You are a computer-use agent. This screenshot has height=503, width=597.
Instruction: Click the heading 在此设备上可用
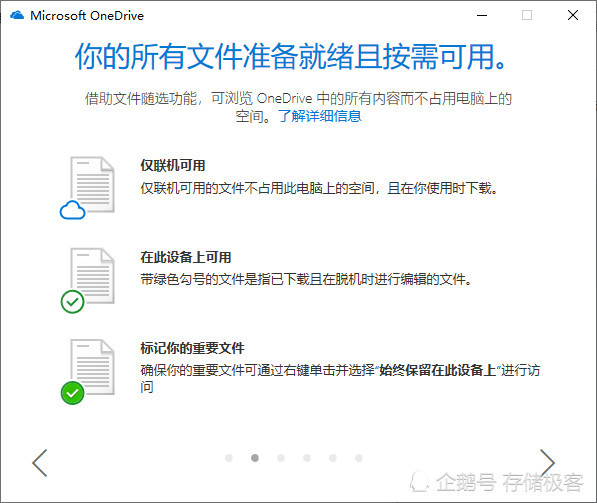tap(185, 257)
